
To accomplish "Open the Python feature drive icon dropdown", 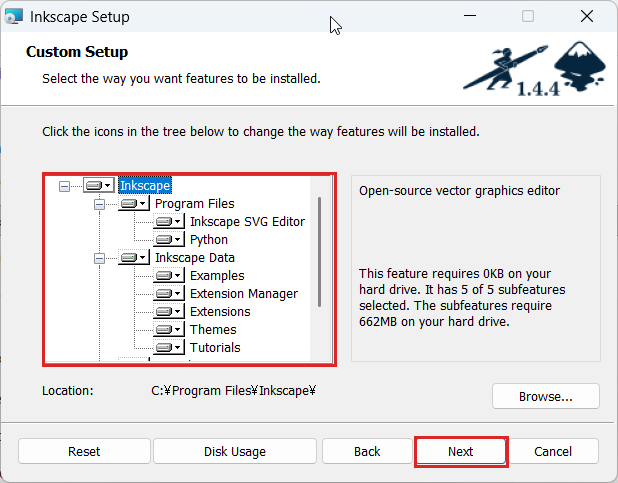I will click(x=169, y=239).
